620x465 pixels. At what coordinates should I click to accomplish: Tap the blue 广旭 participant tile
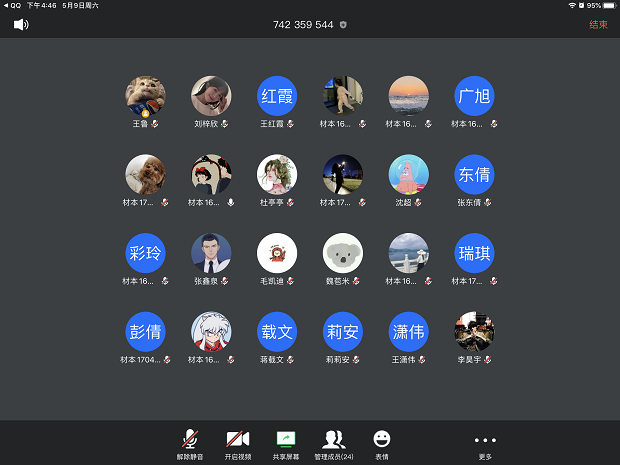pyautogui.click(x=474, y=96)
